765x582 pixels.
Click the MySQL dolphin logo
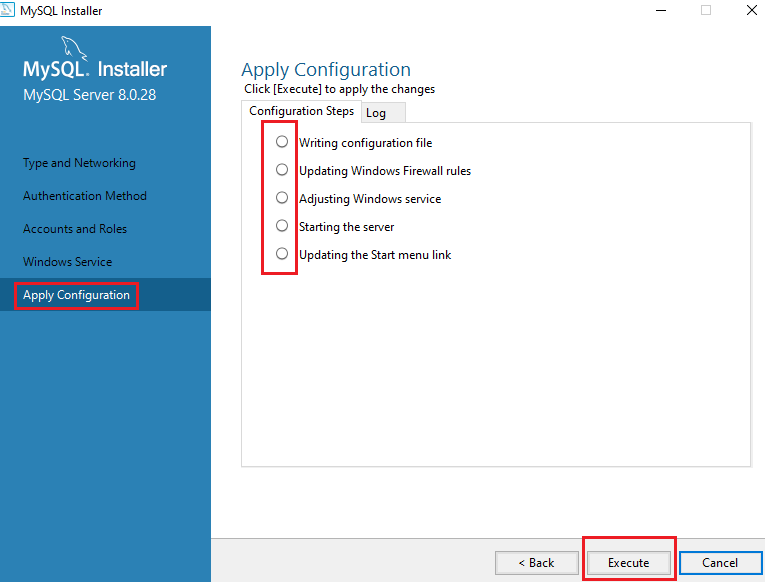(x=74, y=48)
